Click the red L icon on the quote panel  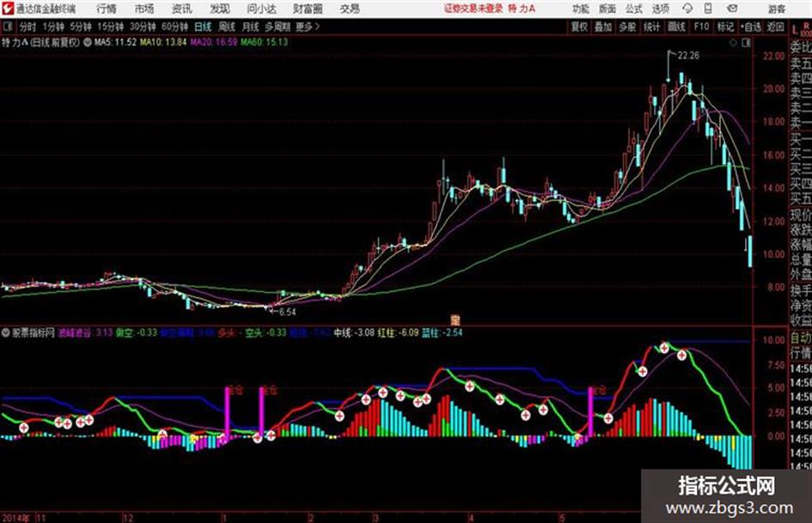tap(795, 29)
